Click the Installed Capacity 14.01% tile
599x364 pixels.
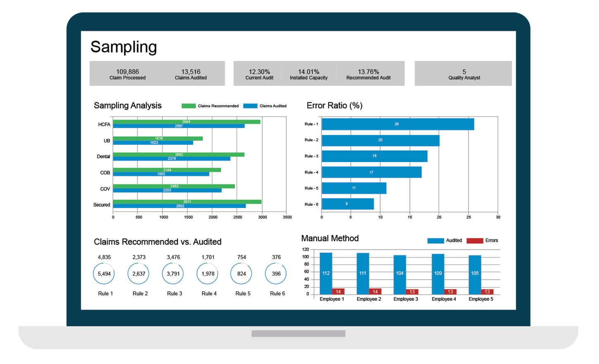point(309,74)
